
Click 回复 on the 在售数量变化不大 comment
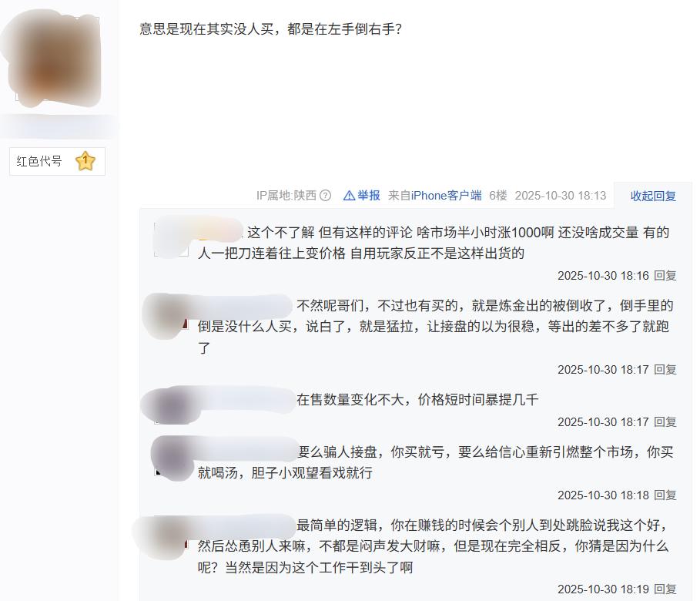click(665, 421)
